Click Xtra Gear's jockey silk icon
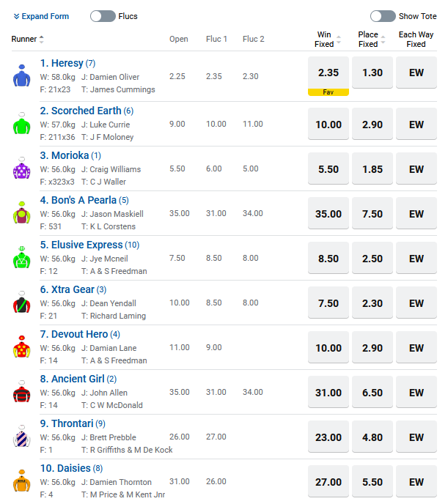Image resolution: width=448 pixels, height=504 pixels. pos(21,303)
